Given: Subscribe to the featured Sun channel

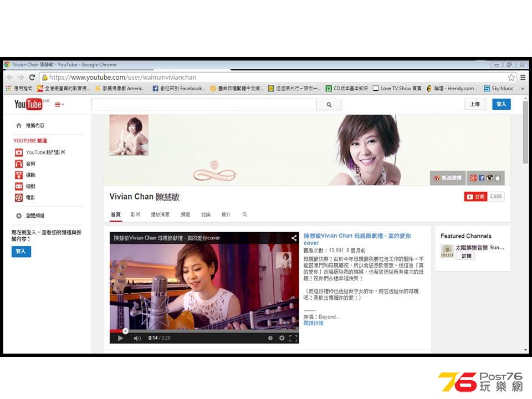Looking at the screenshot, I should coord(466,256).
